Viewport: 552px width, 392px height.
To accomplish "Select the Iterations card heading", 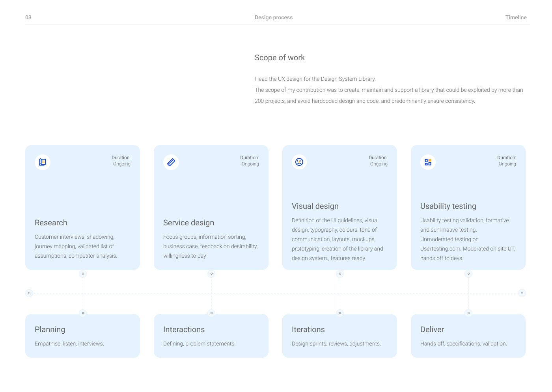I will (308, 329).
